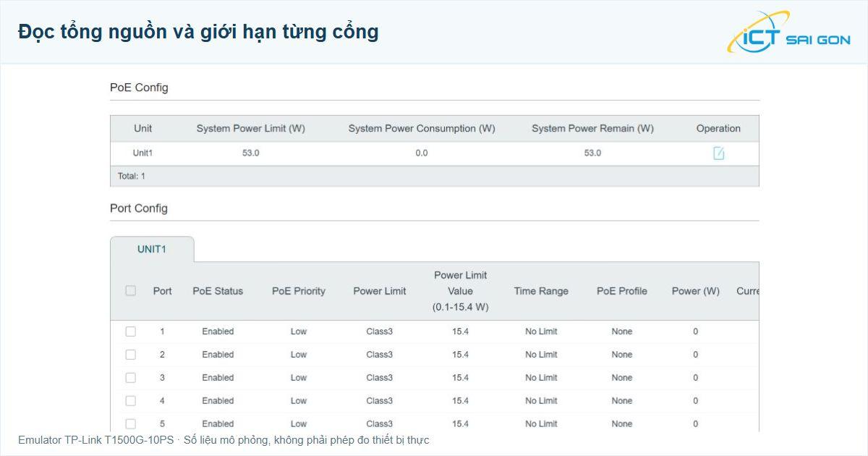Click the edit icon for Unit1
868x456 pixels.
tap(718, 153)
